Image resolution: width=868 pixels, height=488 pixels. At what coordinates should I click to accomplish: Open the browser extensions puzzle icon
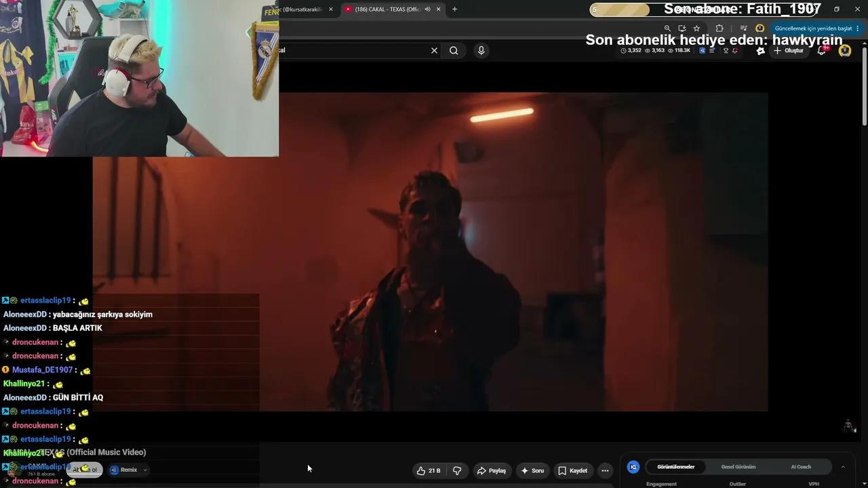(719, 28)
